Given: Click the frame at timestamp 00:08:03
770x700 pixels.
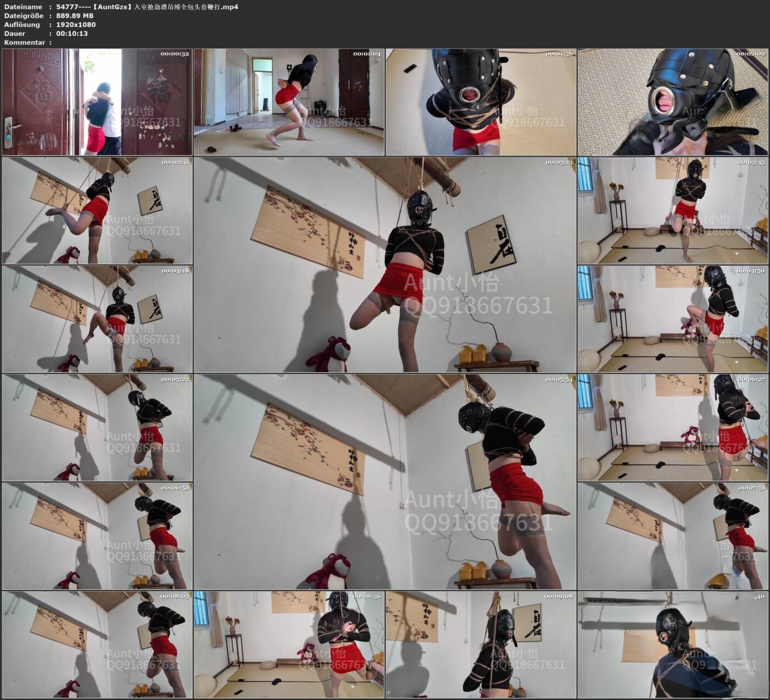Looking at the screenshot, I should 97,645.
